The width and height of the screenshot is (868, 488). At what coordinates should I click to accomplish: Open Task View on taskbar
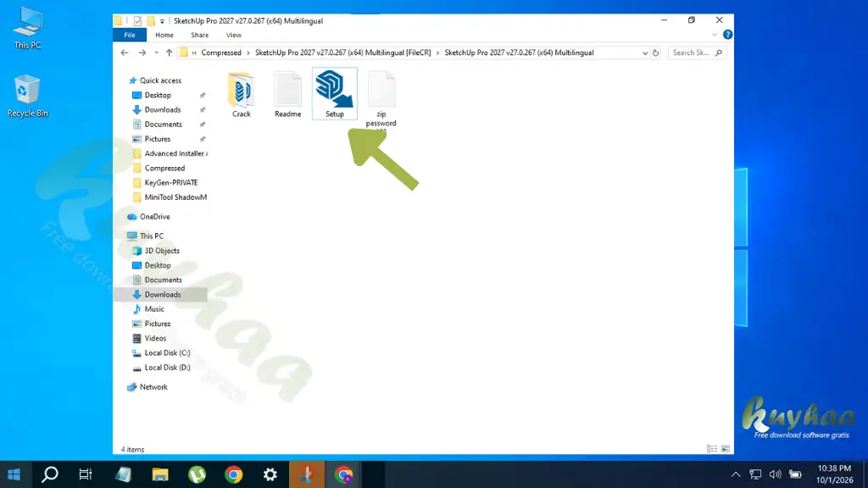[x=86, y=474]
